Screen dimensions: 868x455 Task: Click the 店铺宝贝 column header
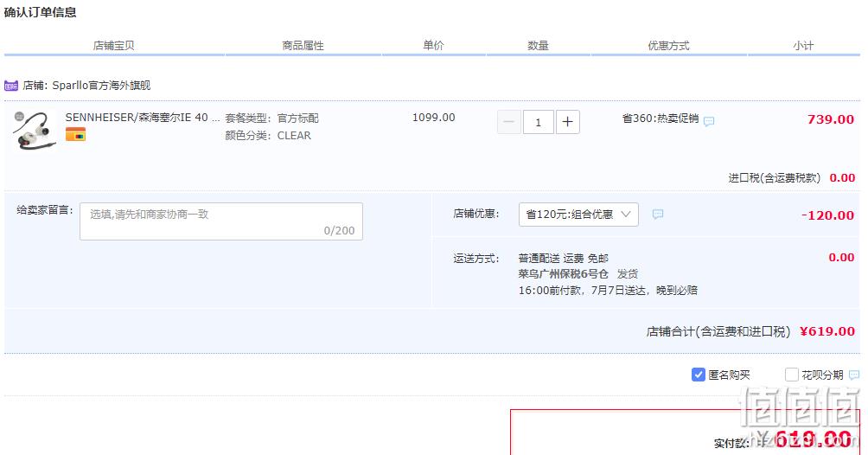pos(113,46)
